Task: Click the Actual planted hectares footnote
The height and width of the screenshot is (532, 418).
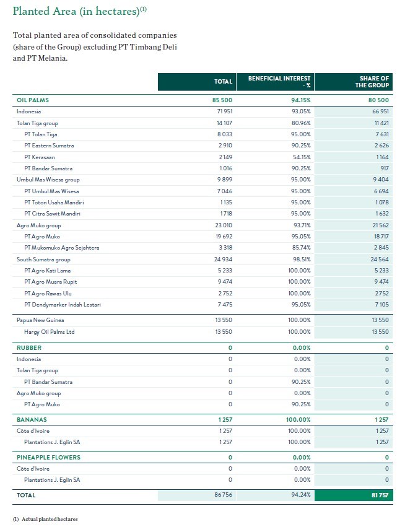Action: click(x=50, y=519)
